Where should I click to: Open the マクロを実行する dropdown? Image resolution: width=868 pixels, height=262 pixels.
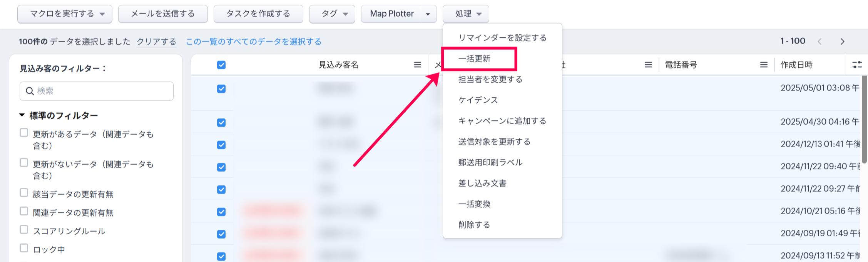(x=65, y=14)
